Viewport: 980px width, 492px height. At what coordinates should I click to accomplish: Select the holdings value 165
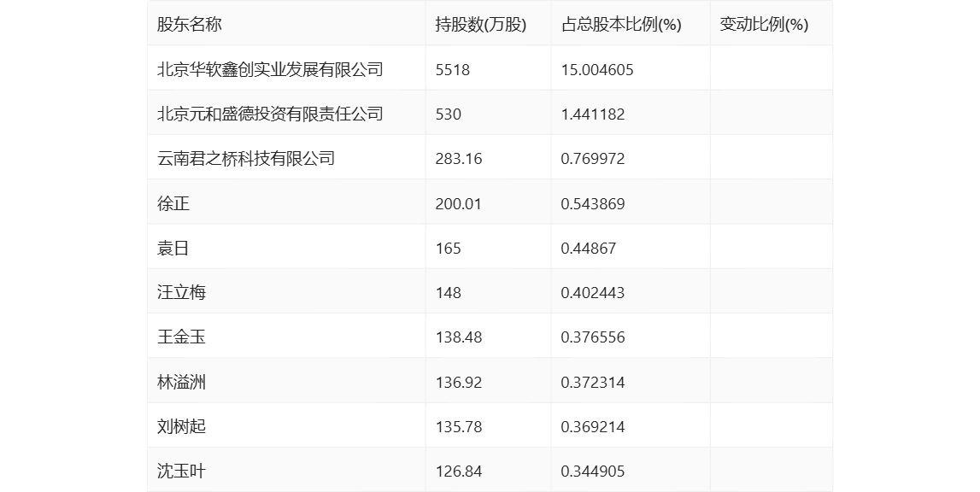448,249
